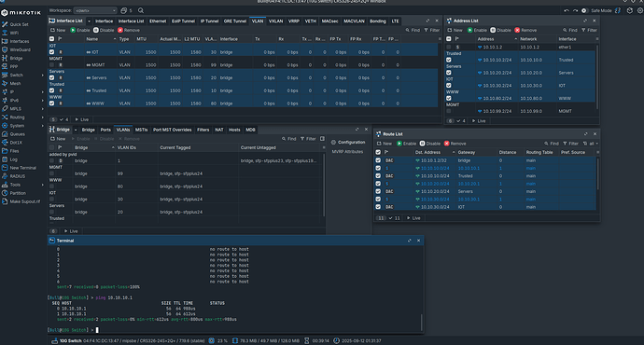The width and height of the screenshot is (644, 345).
Task: Click Filter in the Interface List toolbar
Action: tap(432, 30)
